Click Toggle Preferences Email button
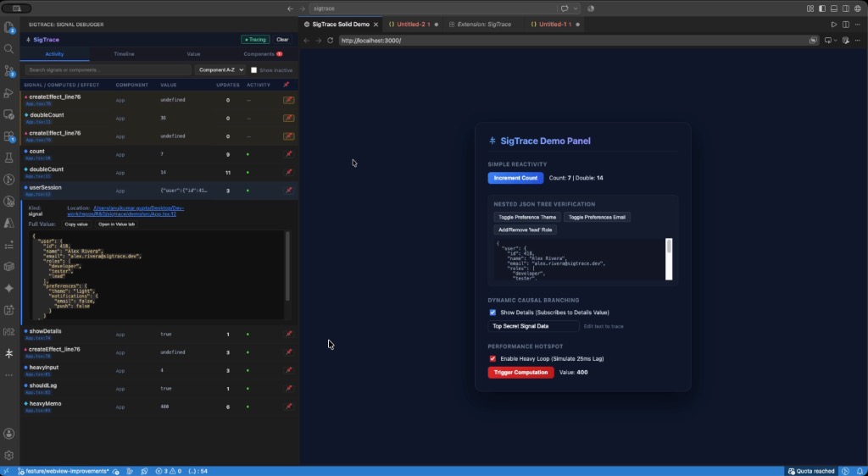The height and width of the screenshot is (476, 868). point(597,218)
